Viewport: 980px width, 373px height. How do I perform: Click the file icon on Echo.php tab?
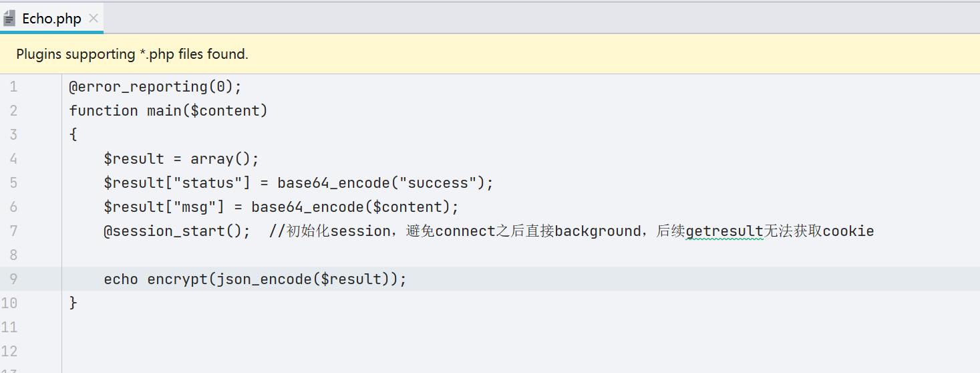coord(9,19)
